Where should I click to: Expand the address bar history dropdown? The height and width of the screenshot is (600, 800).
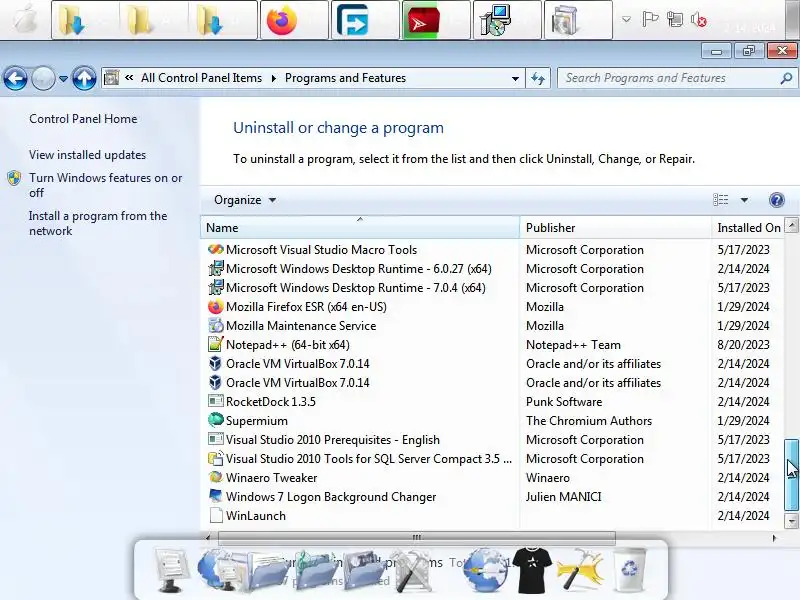[x=515, y=79]
